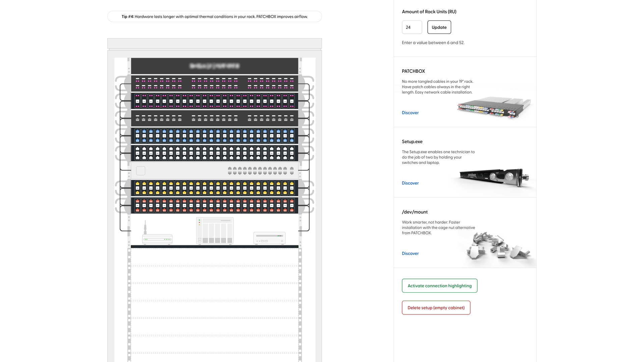The width and height of the screenshot is (644, 362).
Task: Click the rack units value input field
Action: click(412, 27)
